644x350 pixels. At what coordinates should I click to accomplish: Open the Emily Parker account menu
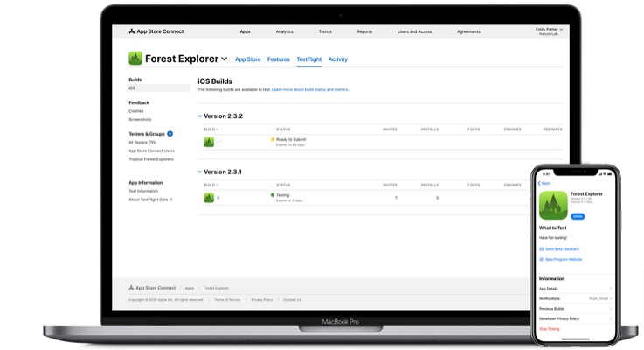[549, 31]
